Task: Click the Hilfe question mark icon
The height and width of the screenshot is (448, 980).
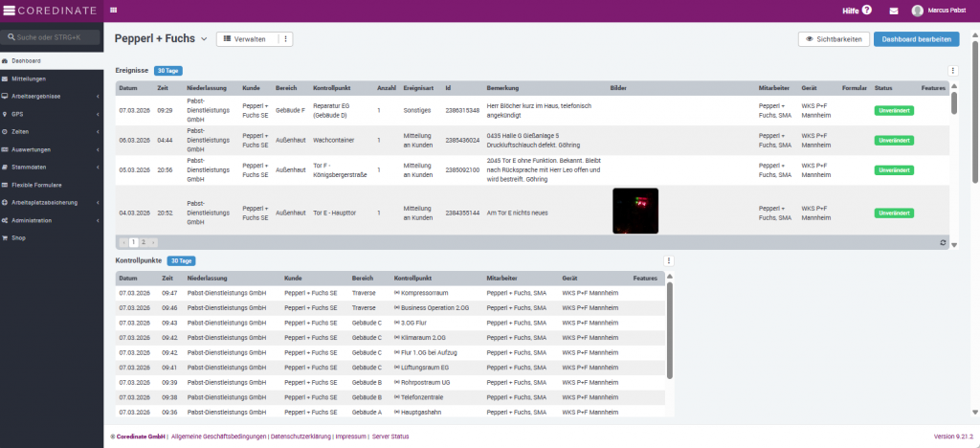Action: 866,11
